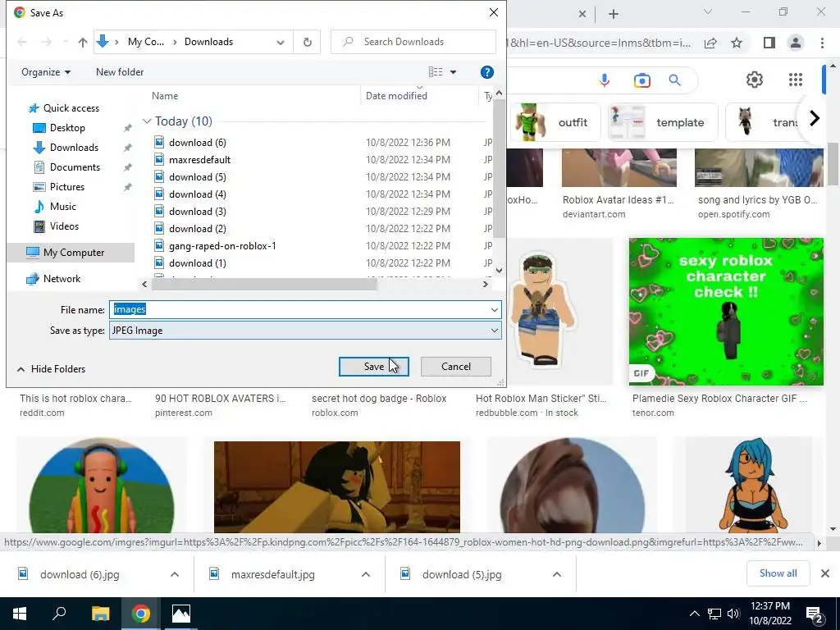Image resolution: width=840 pixels, height=630 pixels.
Task: Search by voice microphone icon
Action: (605, 80)
